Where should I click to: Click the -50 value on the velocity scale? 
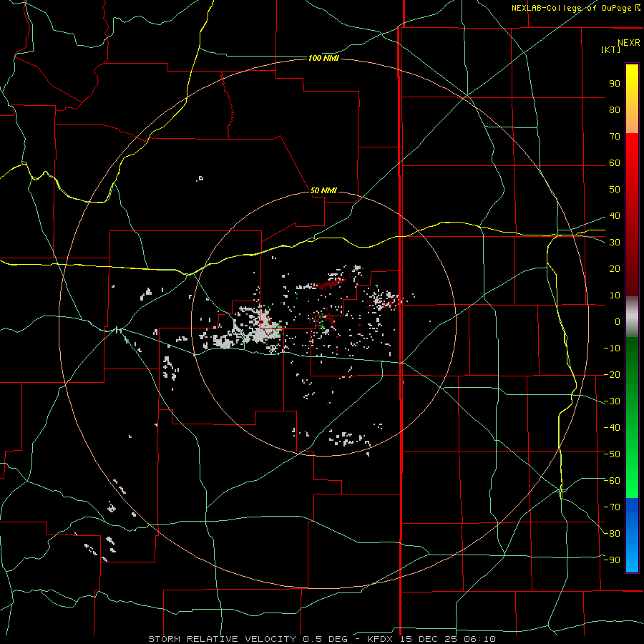(x=612, y=454)
